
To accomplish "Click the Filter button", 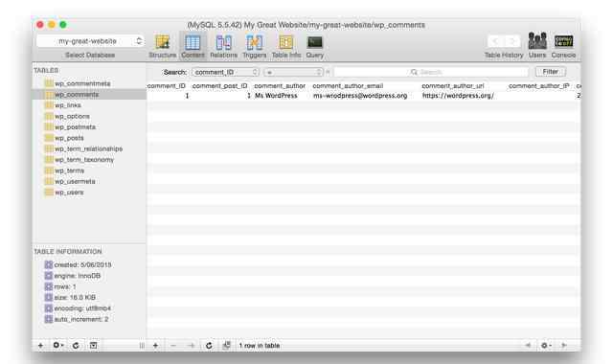I will [x=550, y=72].
